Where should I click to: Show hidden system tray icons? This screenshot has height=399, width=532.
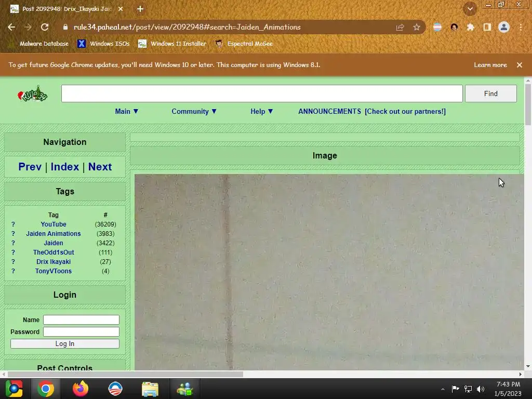(443, 389)
